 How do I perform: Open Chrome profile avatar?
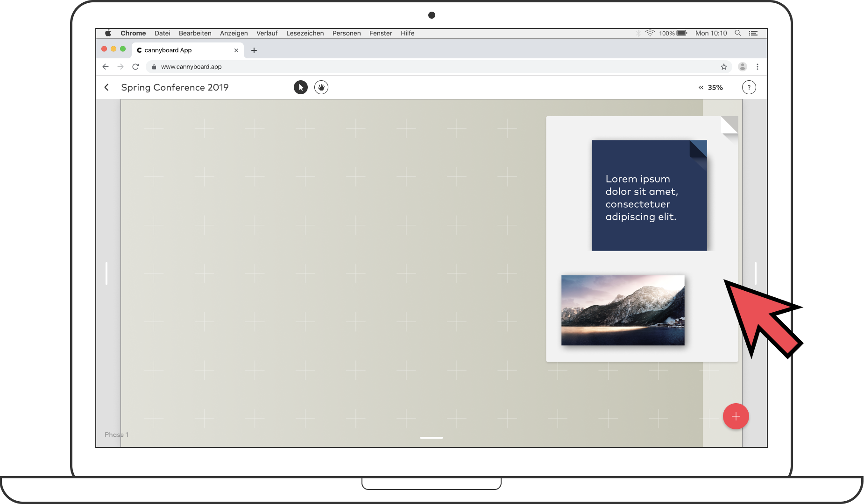(743, 67)
